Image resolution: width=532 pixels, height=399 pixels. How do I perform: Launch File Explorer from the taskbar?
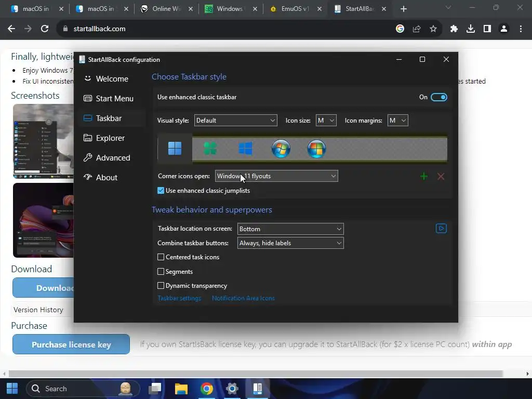pyautogui.click(x=181, y=389)
